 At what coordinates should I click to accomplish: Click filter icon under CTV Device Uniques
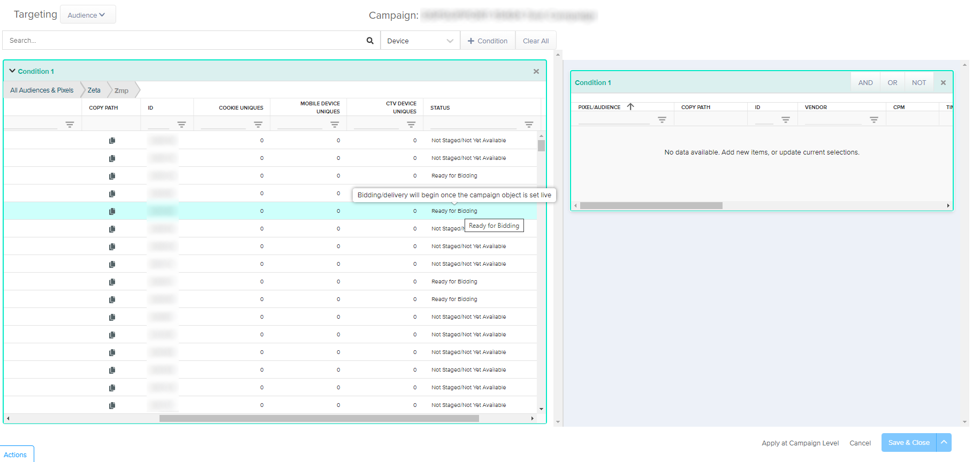411,125
